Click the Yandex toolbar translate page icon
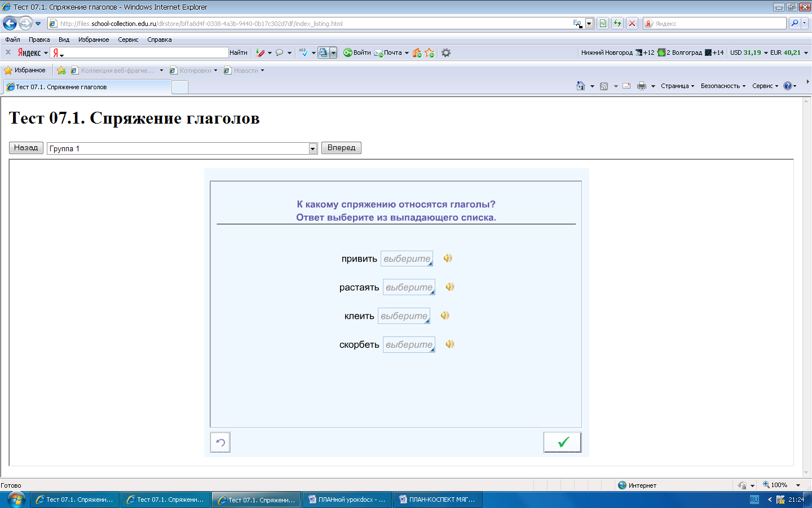The height and width of the screenshot is (508, 812). click(x=324, y=52)
